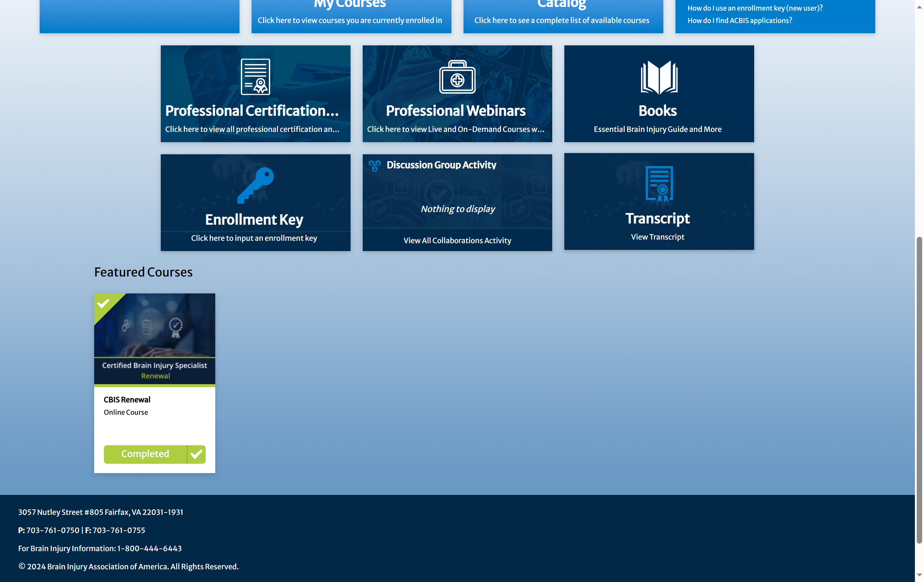Click the Online Course label

click(125, 413)
